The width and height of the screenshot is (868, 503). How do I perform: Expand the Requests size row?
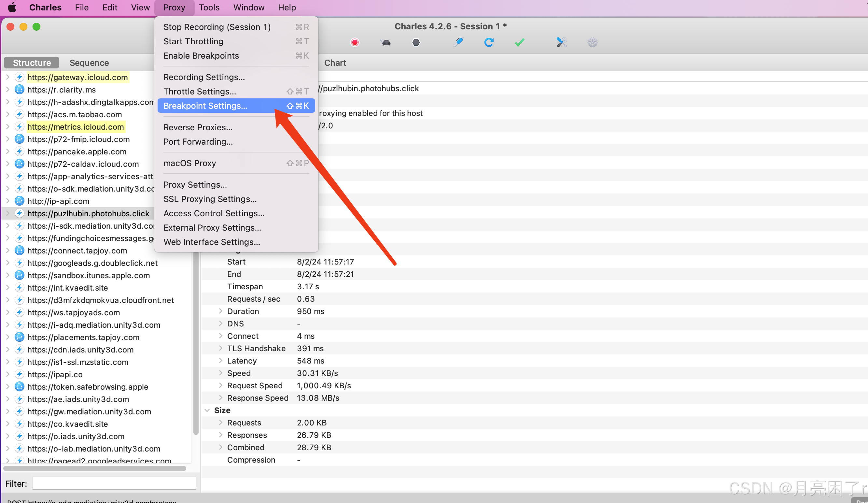(x=220, y=423)
